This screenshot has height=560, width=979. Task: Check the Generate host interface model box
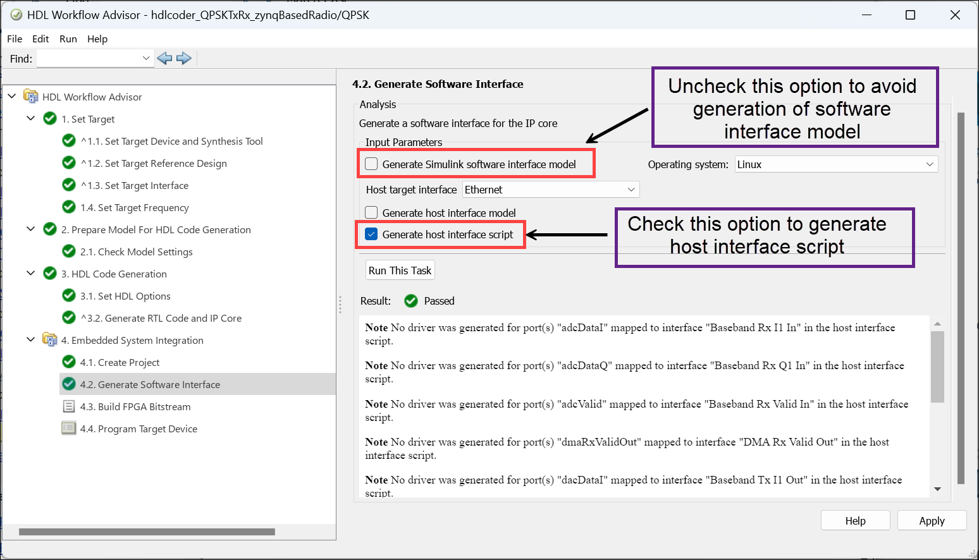[372, 213]
